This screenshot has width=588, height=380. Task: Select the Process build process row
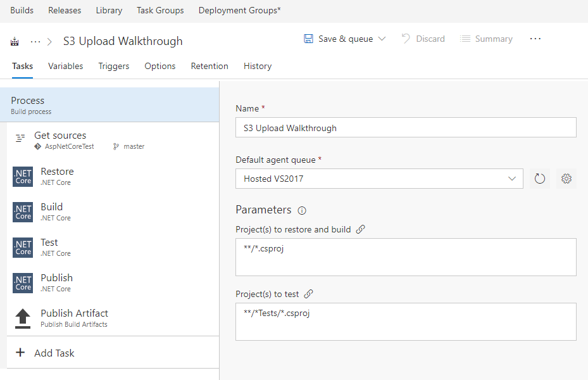109,104
